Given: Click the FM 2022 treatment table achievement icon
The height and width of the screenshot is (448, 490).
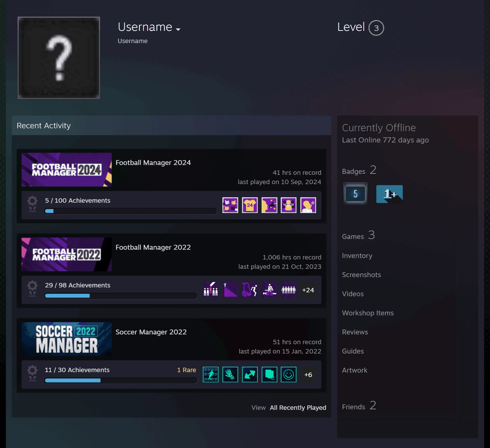Looking at the screenshot, I should (x=269, y=290).
